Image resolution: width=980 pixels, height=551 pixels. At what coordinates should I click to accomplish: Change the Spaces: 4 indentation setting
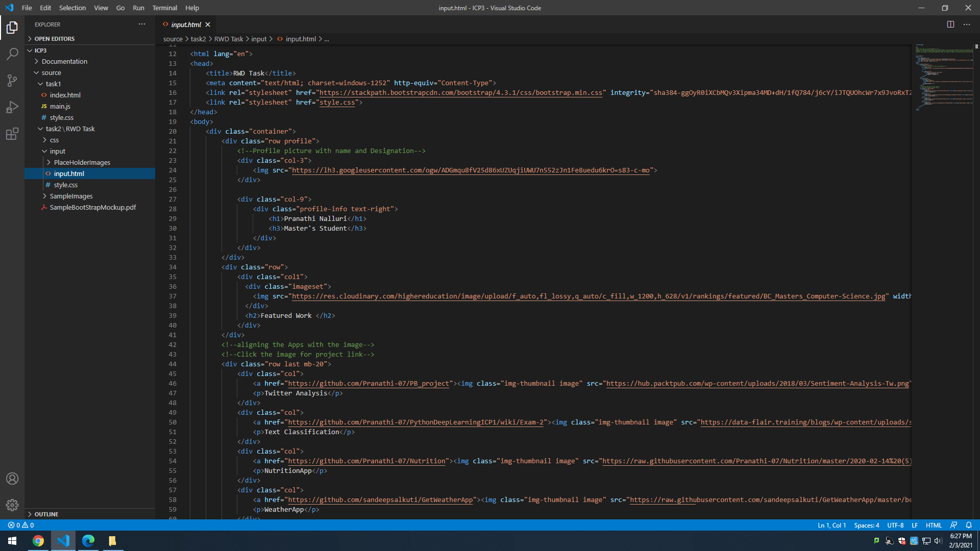(x=866, y=525)
